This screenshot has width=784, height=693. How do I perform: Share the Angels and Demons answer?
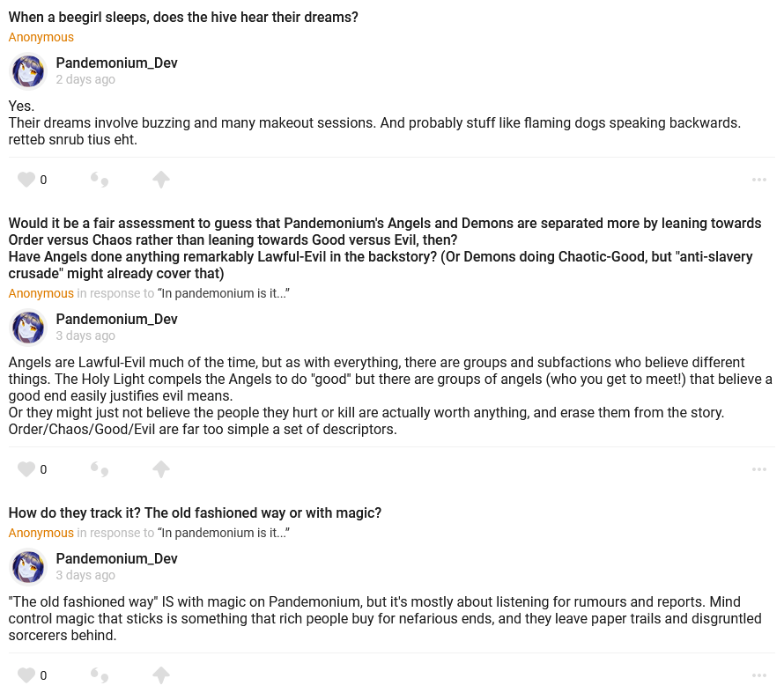tap(160, 469)
